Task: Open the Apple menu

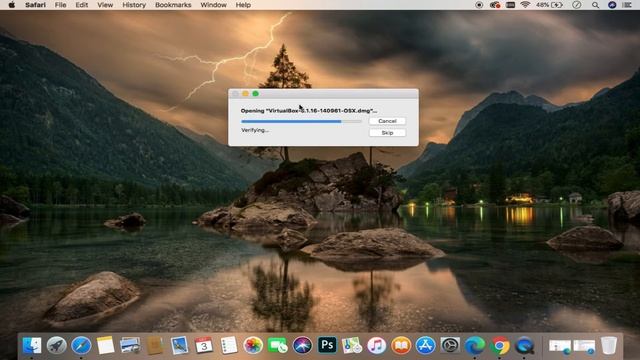Action: [x=12, y=5]
